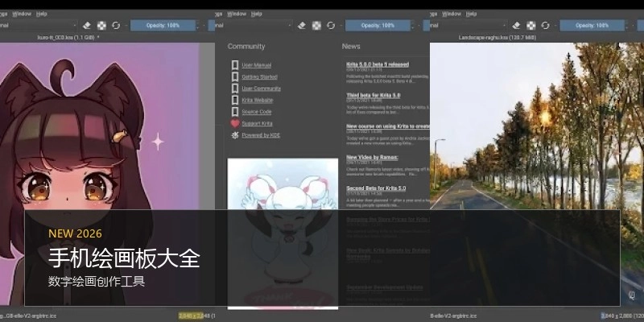
Task: Click color profile text in Landscape-raghu status bar
Action: click(x=453, y=316)
